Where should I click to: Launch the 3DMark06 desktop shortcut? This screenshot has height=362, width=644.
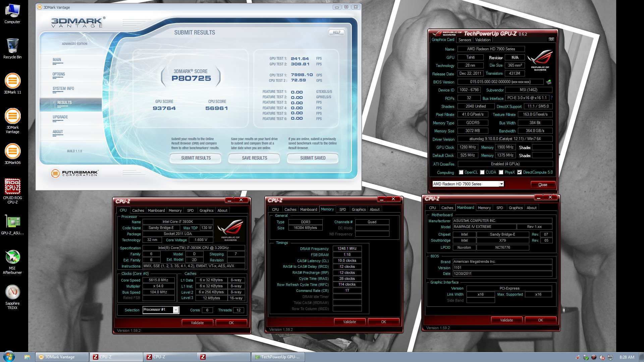tap(12, 154)
